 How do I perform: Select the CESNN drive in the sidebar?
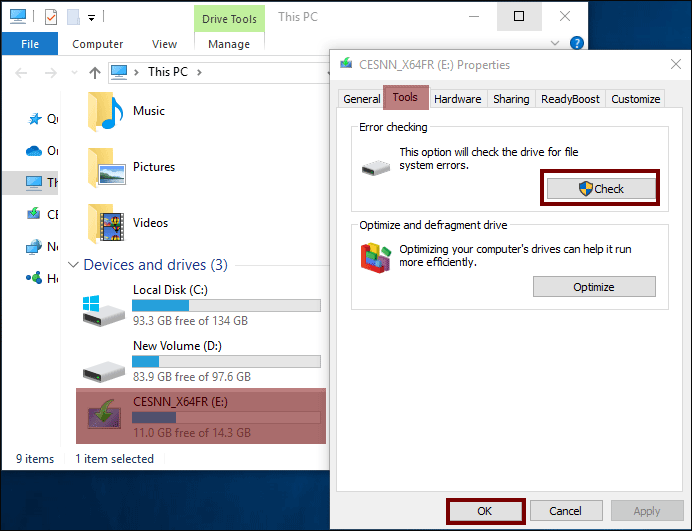coord(41,215)
